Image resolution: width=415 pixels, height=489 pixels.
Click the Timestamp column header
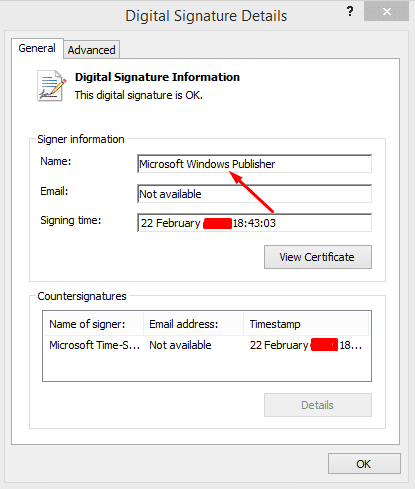[306, 324]
